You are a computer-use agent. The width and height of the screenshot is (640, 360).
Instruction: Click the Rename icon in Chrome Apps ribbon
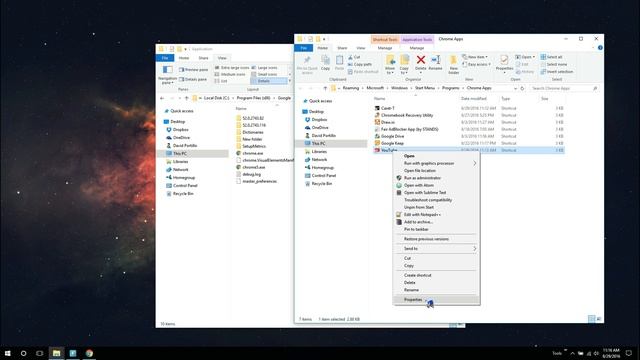click(x=436, y=60)
